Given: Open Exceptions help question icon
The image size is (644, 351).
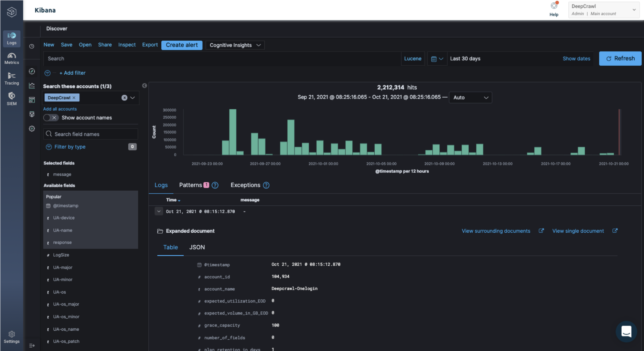Looking at the screenshot, I should click(x=266, y=185).
